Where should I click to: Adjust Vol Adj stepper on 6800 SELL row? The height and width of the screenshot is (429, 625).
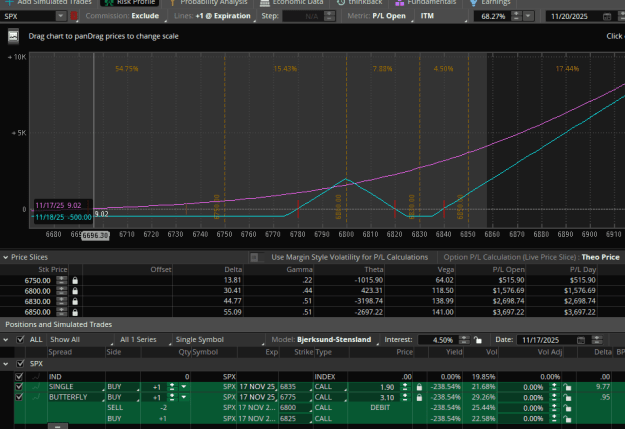pyautogui.click(x=554, y=408)
